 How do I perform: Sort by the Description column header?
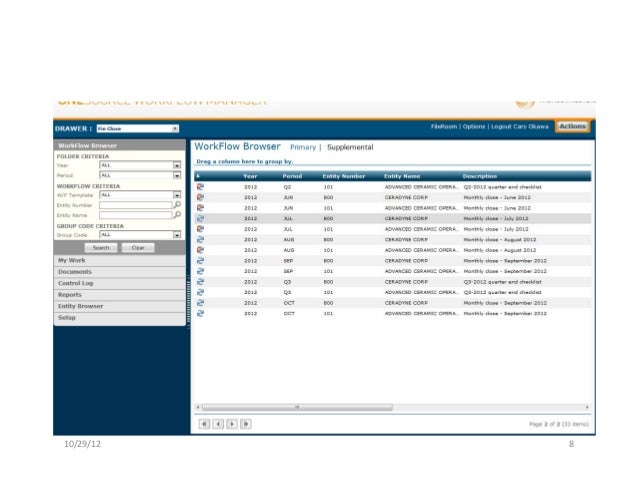pos(480,176)
